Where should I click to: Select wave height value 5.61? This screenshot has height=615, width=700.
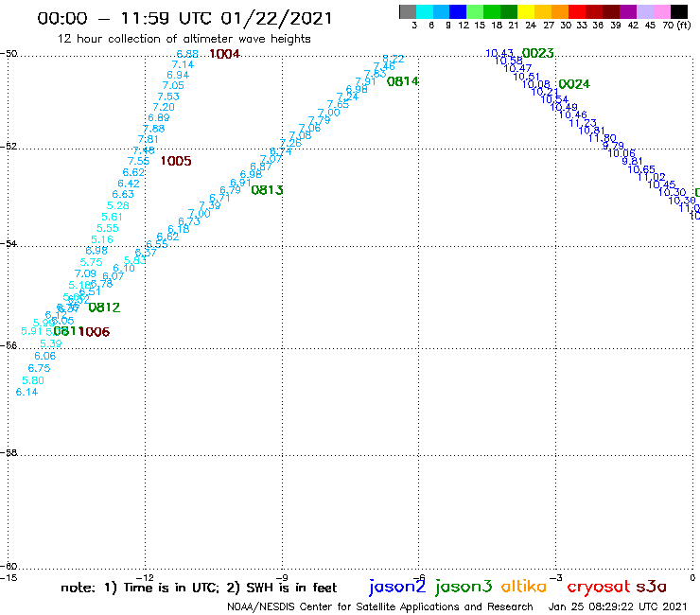click(x=112, y=217)
